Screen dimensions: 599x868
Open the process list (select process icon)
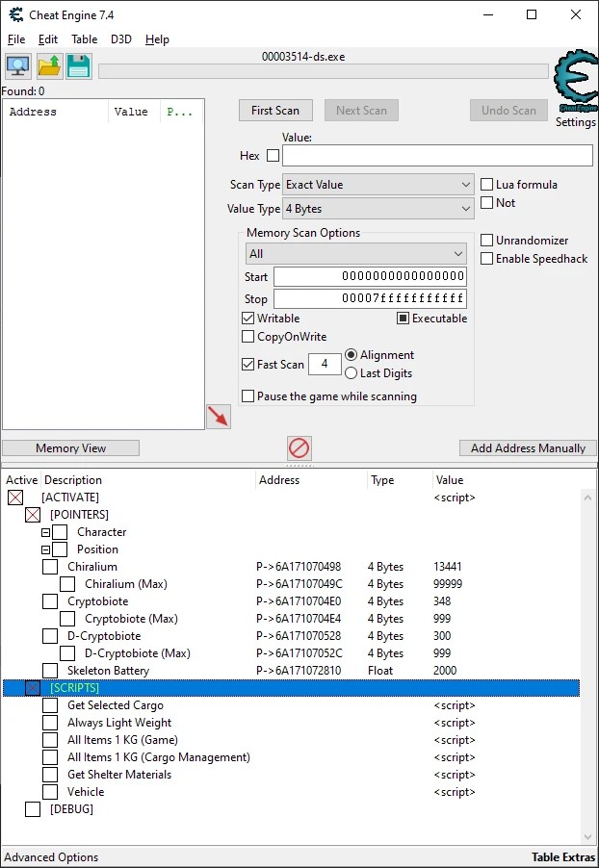pos(18,65)
